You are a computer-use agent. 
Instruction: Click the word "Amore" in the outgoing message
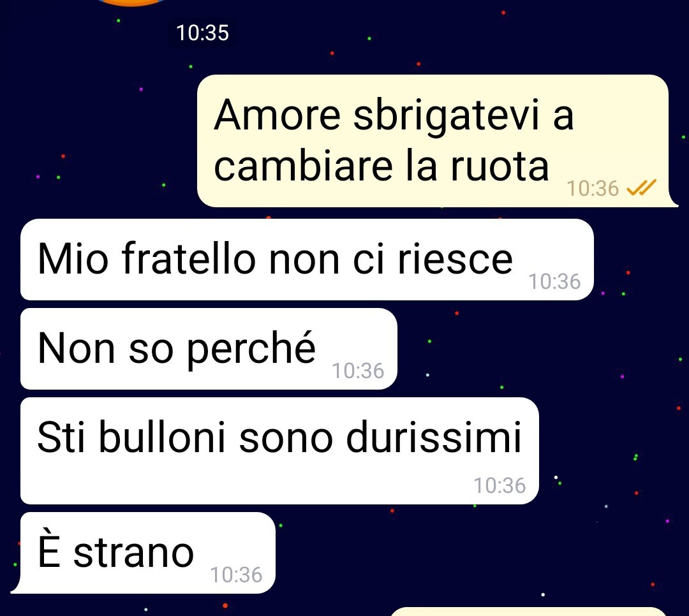[x=278, y=115]
